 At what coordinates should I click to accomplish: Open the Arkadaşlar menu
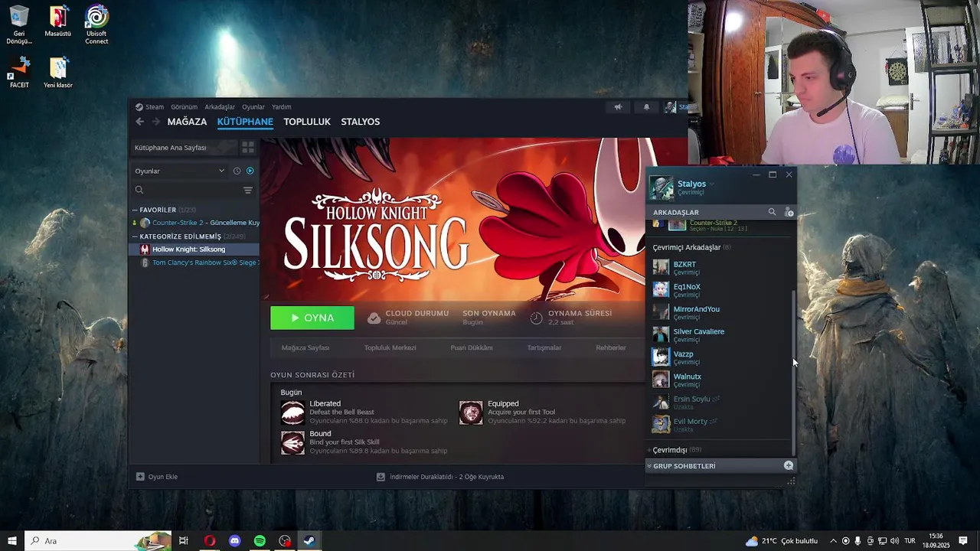point(220,107)
